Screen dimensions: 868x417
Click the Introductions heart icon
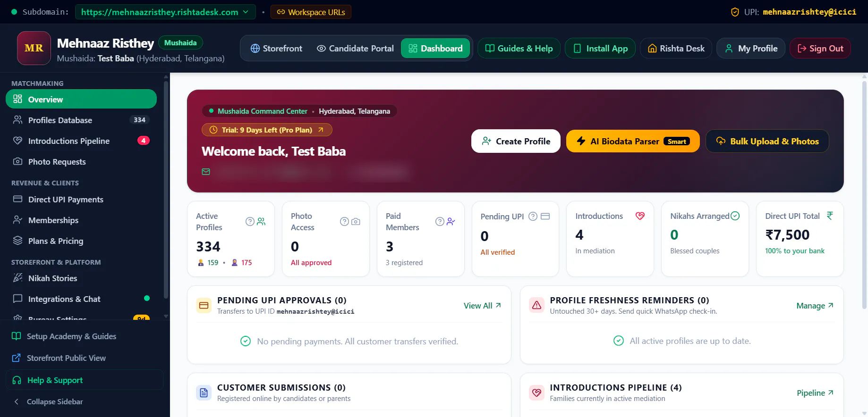point(640,216)
